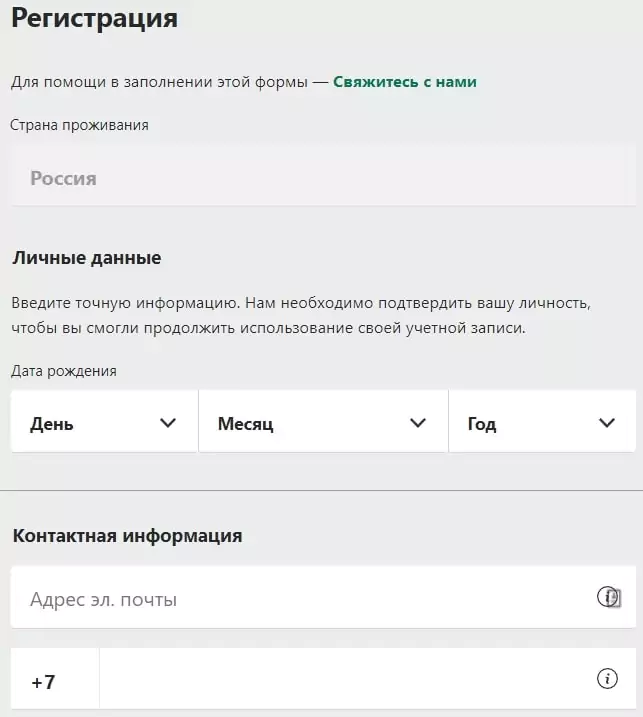Click the "Личные данные" section heading
The height and width of the screenshot is (717, 643).
[87, 258]
